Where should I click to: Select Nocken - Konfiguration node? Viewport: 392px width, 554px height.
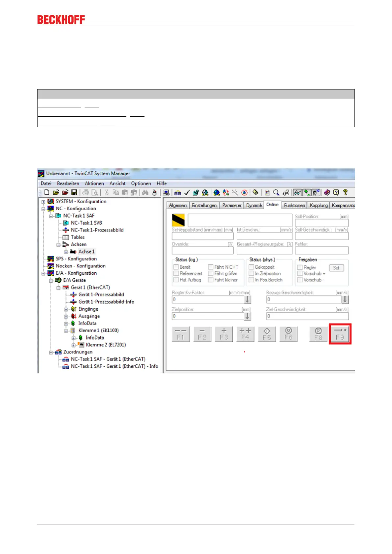tap(81, 266)
